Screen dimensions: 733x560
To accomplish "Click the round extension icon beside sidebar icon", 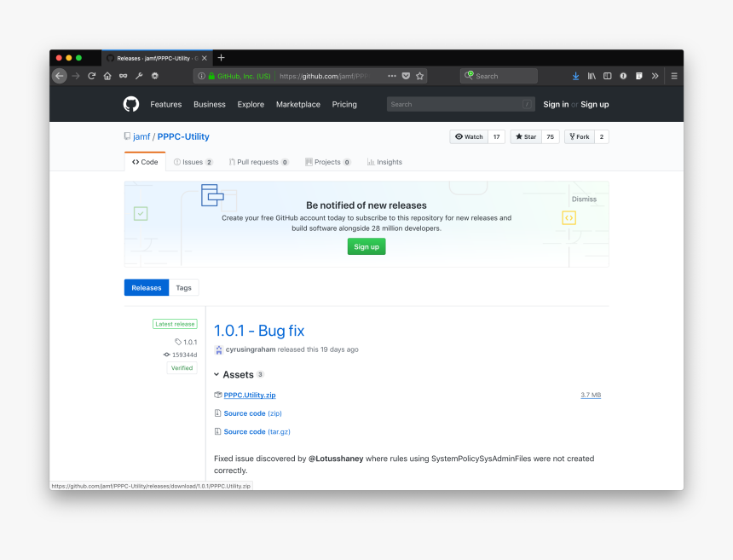I will click(623, 76).
